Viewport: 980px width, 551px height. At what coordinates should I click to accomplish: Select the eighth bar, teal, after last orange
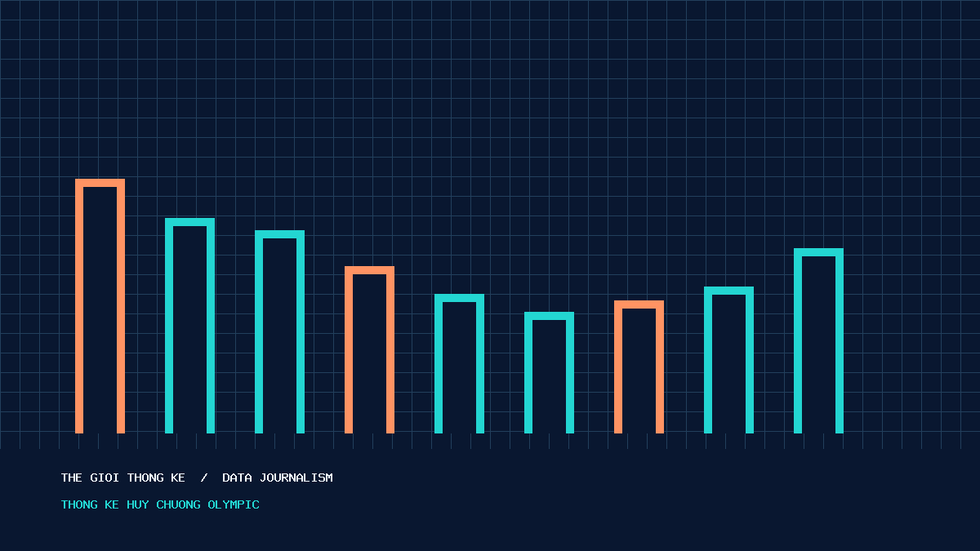coord(728,360)
